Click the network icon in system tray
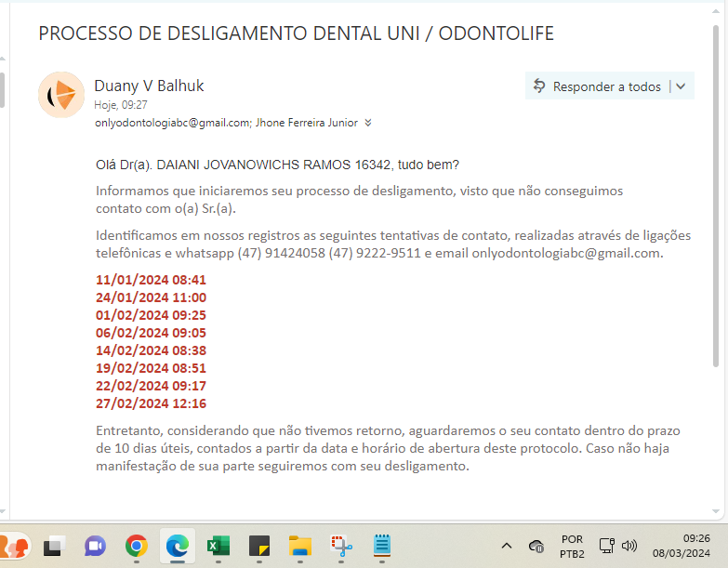 coord(606,546)
